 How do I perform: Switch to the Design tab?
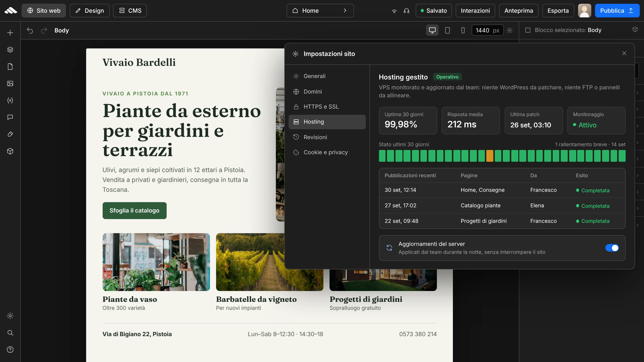click(x=89, y=11)
